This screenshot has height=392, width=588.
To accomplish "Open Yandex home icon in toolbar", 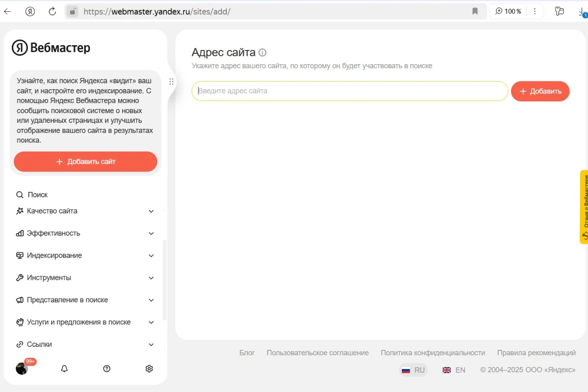I will coord(30,11).
